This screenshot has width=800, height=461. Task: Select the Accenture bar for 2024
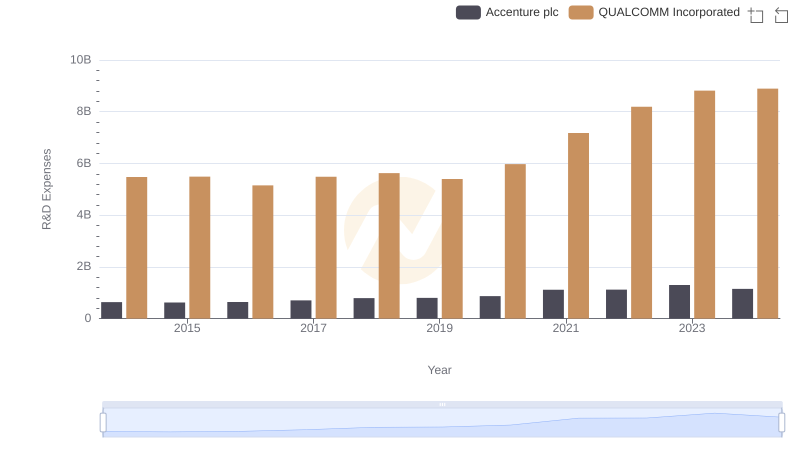742,304
